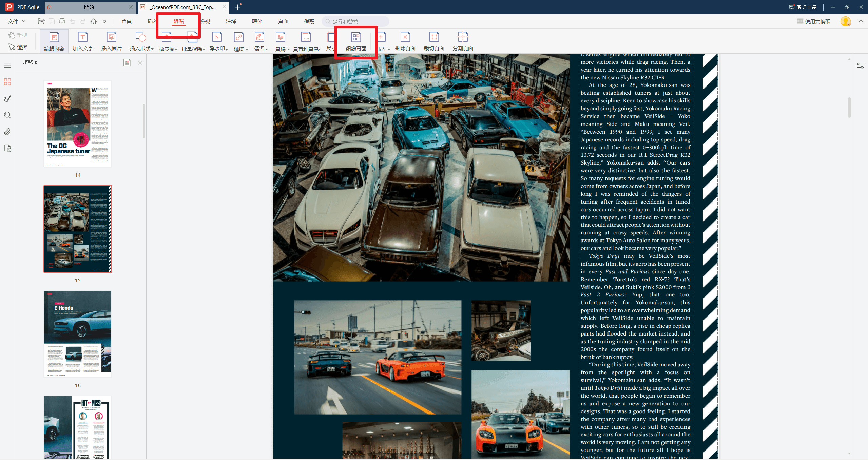
Task: Click the print icon
Action: [62, 21]
